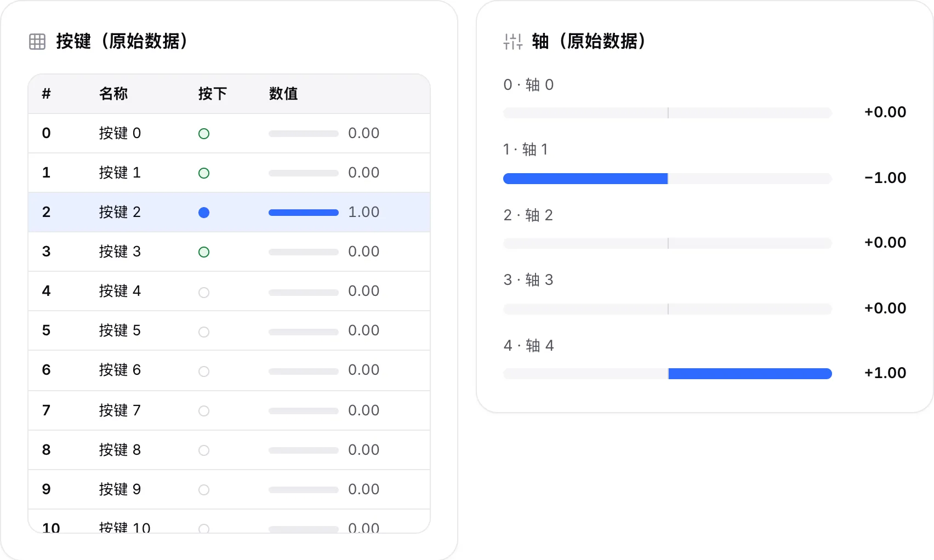The width and height of the screenshot is (934, 560).
Task: Click the 0.00 value in 按键 4 row
Action: click(364, 291)
